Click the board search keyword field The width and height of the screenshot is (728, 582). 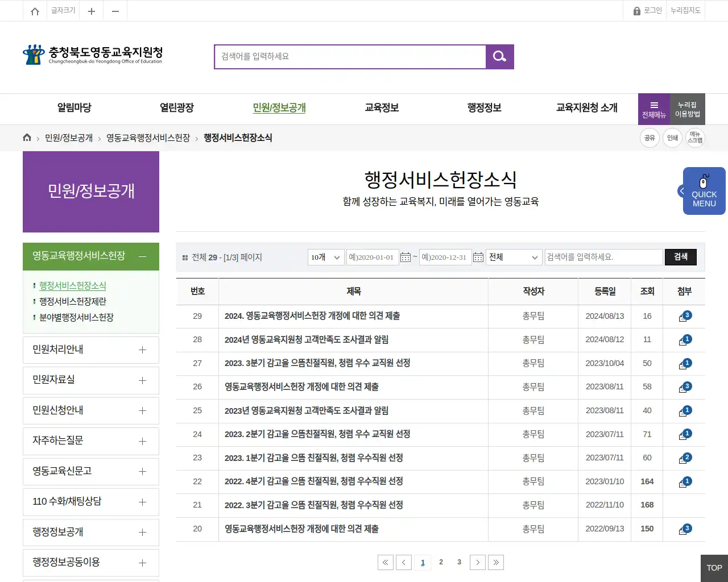[x=604, y=257]
